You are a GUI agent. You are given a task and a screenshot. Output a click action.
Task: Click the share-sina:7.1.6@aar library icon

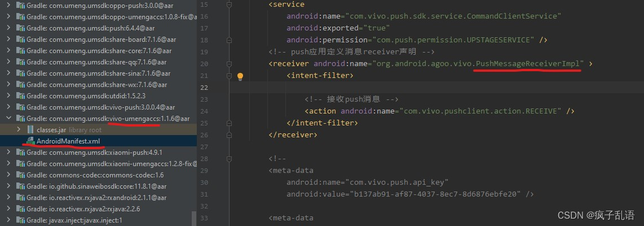click(20, 73)
